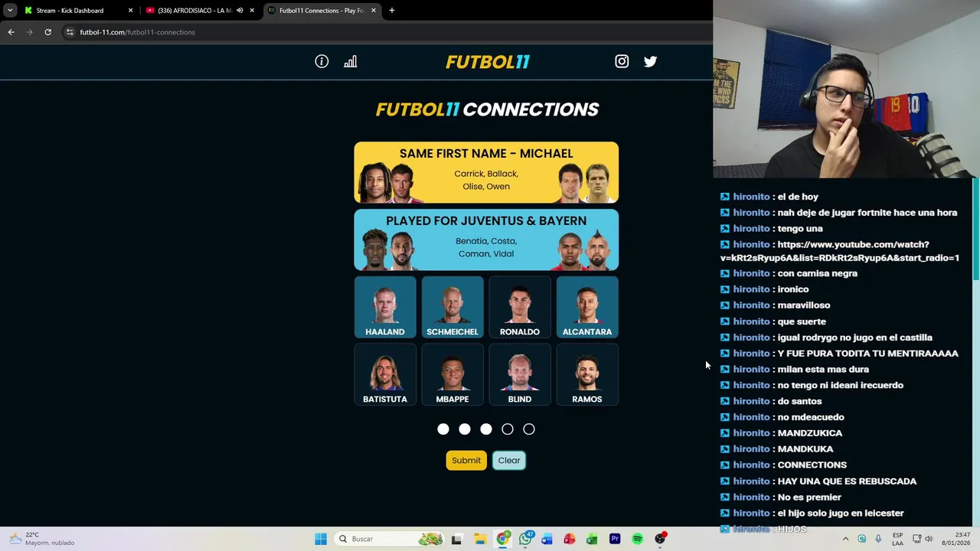Close the Kick Dashboard tab
This screenshot has height=551, width=980.
pos(130,11)
